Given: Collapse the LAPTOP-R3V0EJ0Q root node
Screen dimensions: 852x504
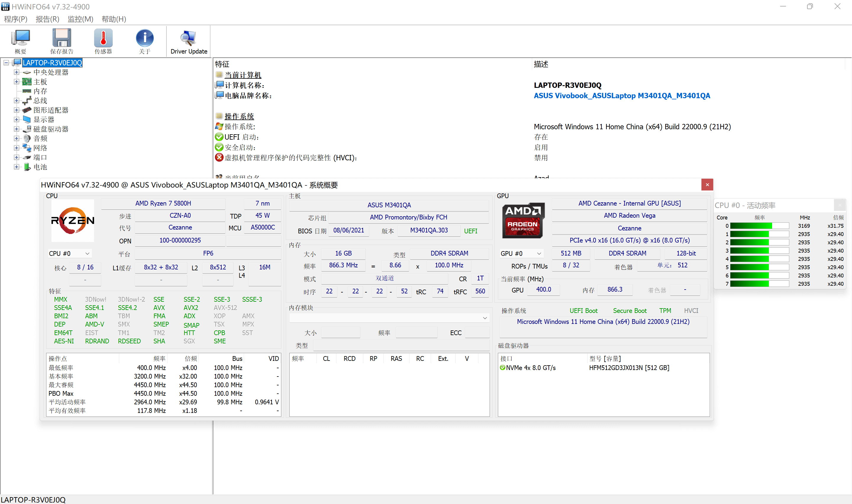Looking at the screenshot, I should point(6,63).
